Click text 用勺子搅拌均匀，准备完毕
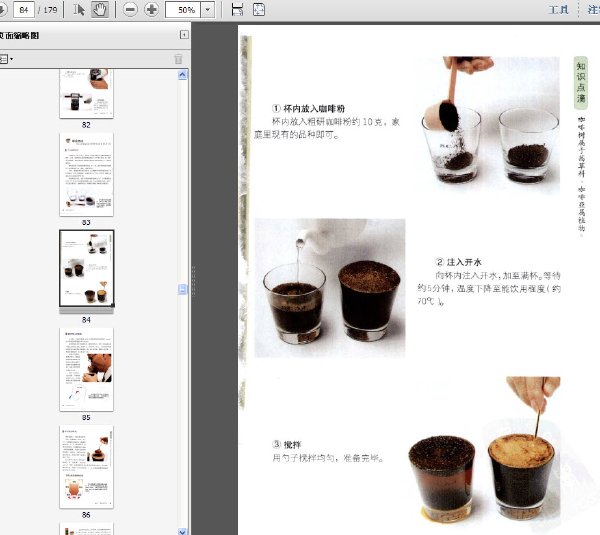Screen dimensions: 600x535 pyautogui.click(x=328, y=458)
